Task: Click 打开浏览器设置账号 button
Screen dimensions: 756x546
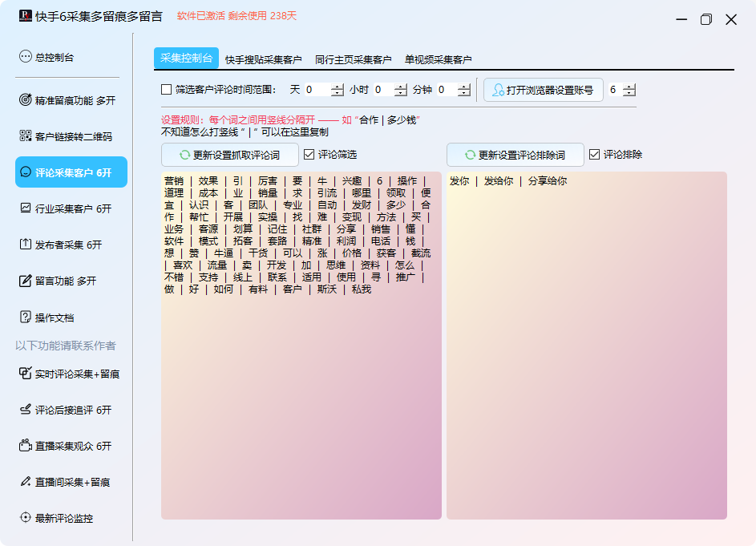Action: click(x=544, y=91)
